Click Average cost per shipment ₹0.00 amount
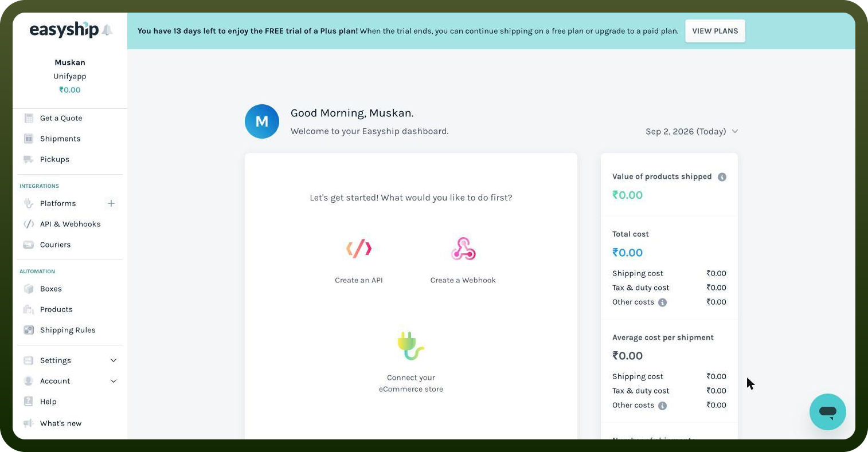 627,356
